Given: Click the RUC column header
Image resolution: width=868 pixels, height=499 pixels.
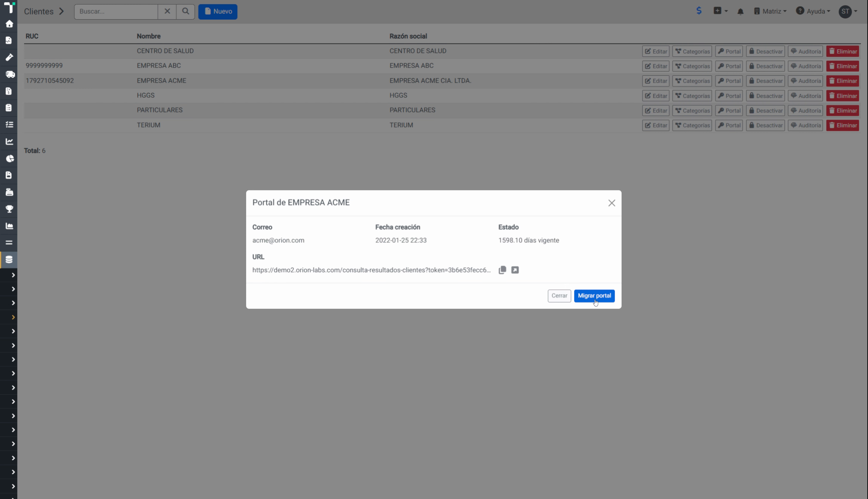Looking at the screenshot, I should click(32, 36).
